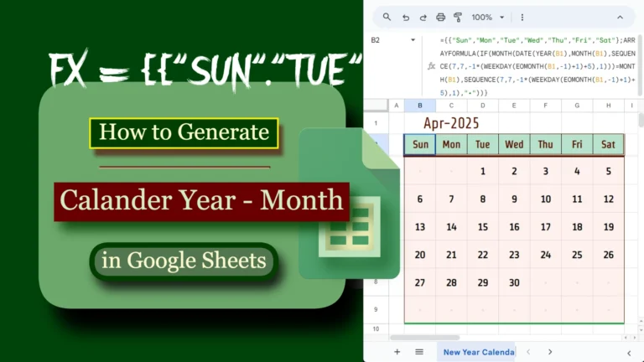The image size is (644, 362).
Task: Click the cell with date 1
Action: [483, 171]
